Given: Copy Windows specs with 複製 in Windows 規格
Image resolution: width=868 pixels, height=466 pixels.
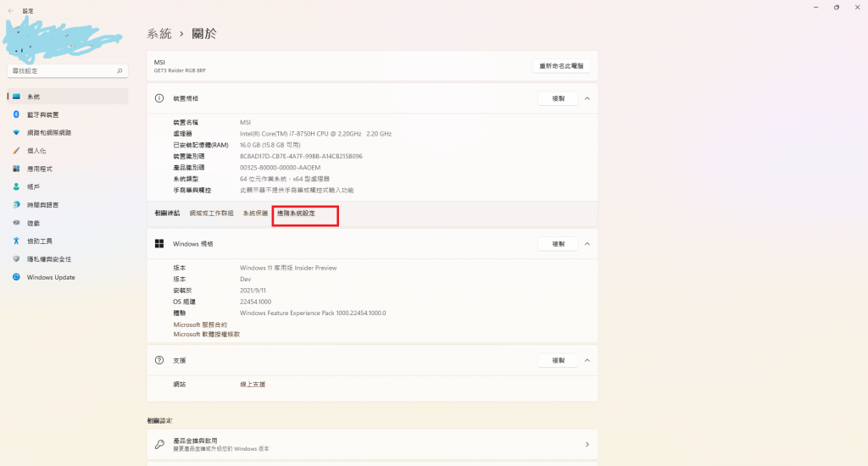Looking at the screenshot, I should 558,244.
